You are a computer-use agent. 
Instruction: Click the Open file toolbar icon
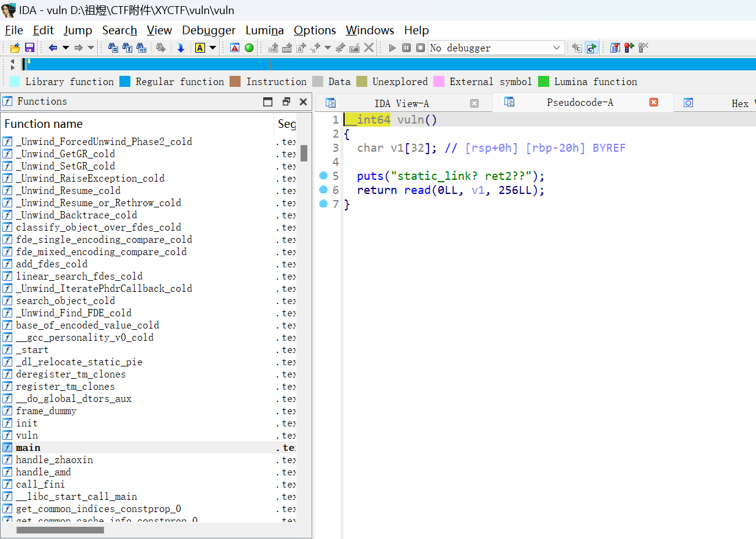(15, 48)
